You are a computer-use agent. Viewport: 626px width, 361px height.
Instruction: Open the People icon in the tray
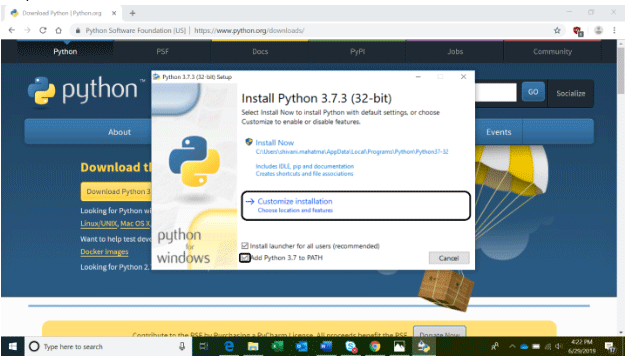[495, 346]
